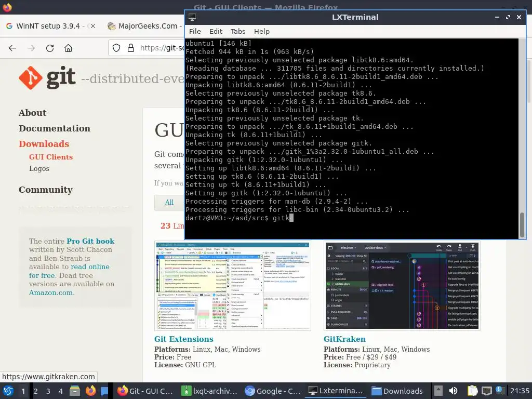Show the shield tracking protection panel
Image resolution: width=532 pixels, height=399 pixels.
[116, 48]
